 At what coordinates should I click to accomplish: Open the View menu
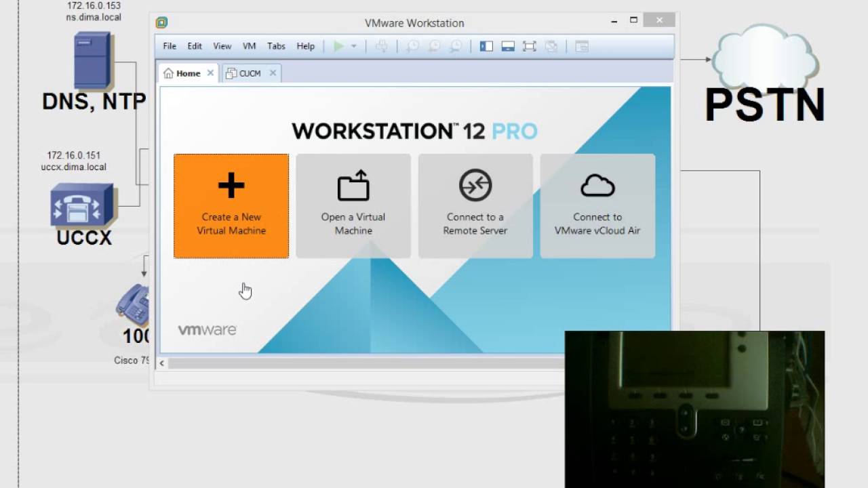pos(222,46)
